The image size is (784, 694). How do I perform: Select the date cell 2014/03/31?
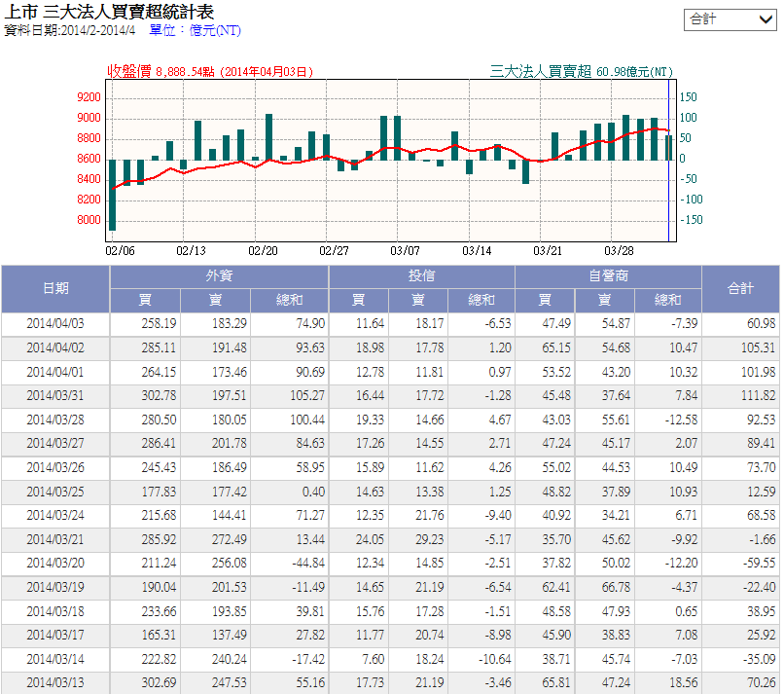tap(55, 396)
